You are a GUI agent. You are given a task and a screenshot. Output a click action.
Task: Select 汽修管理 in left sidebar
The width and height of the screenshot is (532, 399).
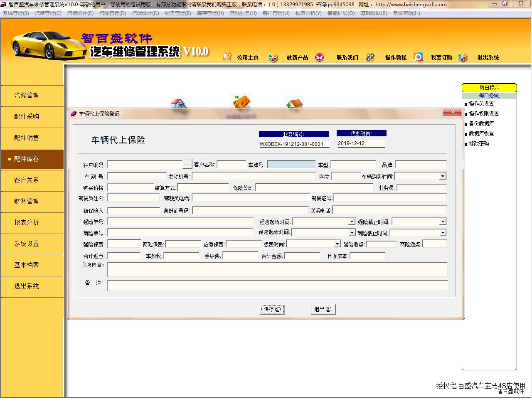pos(32,96)
